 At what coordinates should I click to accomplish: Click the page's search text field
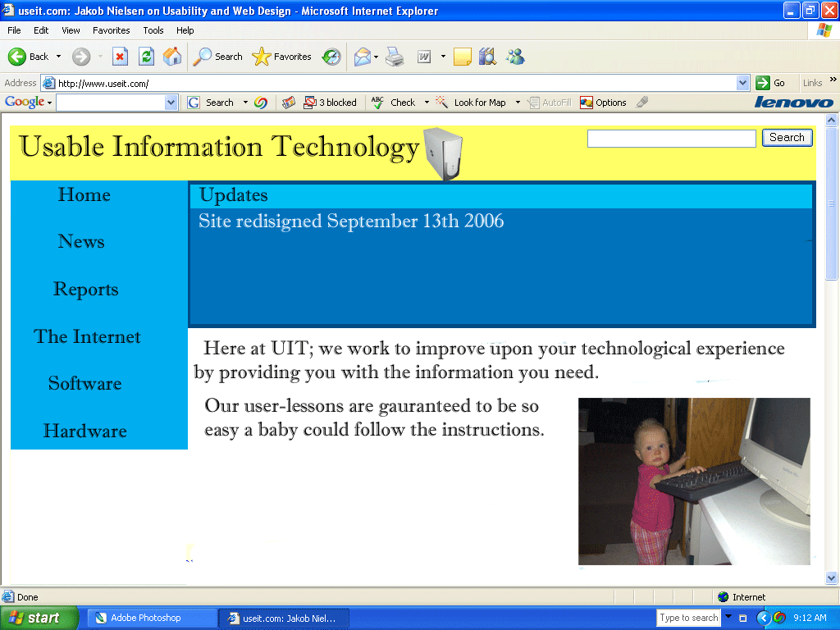click(x=671, y=139)
